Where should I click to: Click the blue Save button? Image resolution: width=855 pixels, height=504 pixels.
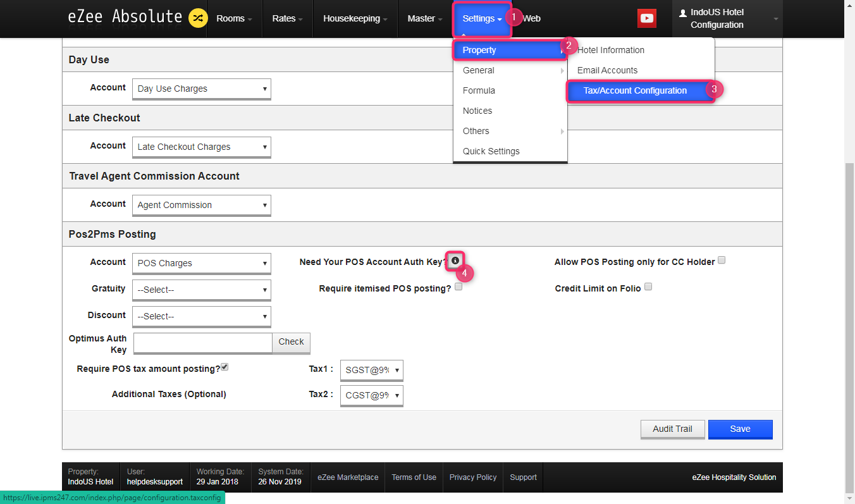click(741, 429)
